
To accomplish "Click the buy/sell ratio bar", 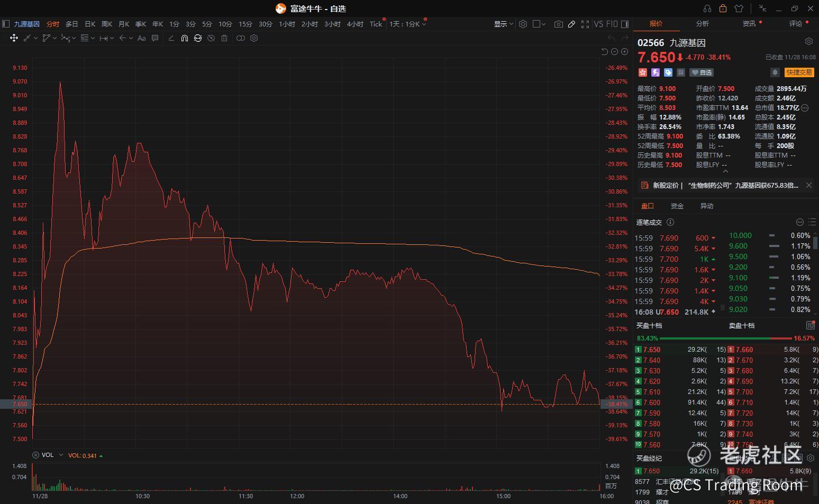I will 725,338.
